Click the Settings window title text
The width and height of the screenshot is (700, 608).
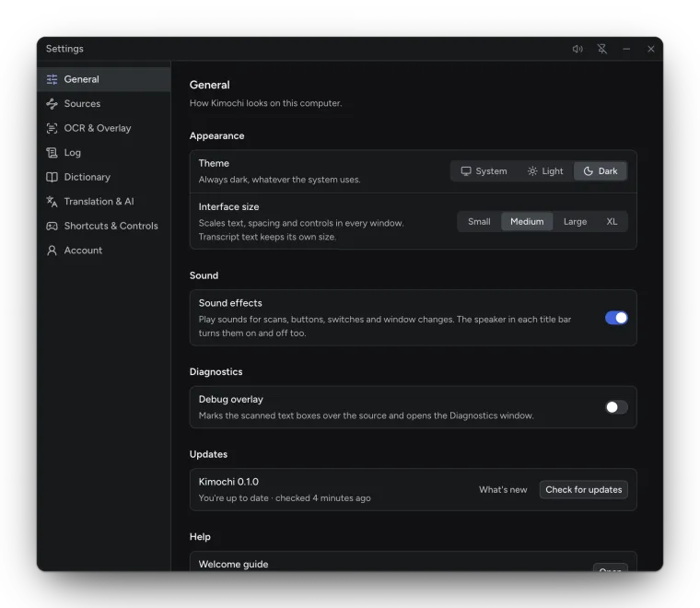64,49
